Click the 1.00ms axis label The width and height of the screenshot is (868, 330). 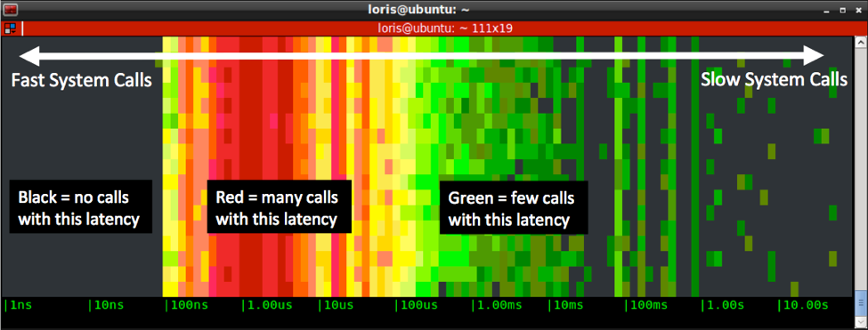[x=498, y=305]
